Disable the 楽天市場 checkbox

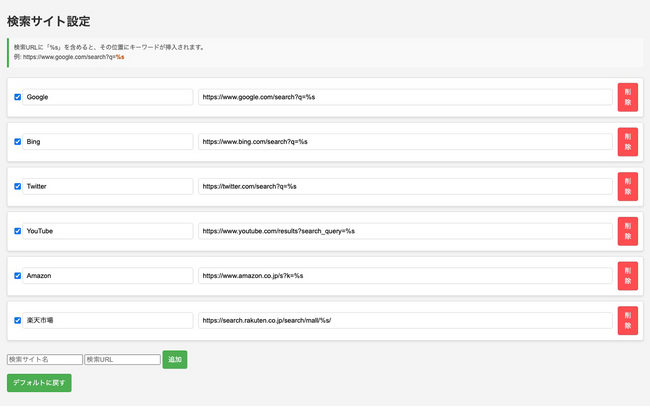pos(18,321)
